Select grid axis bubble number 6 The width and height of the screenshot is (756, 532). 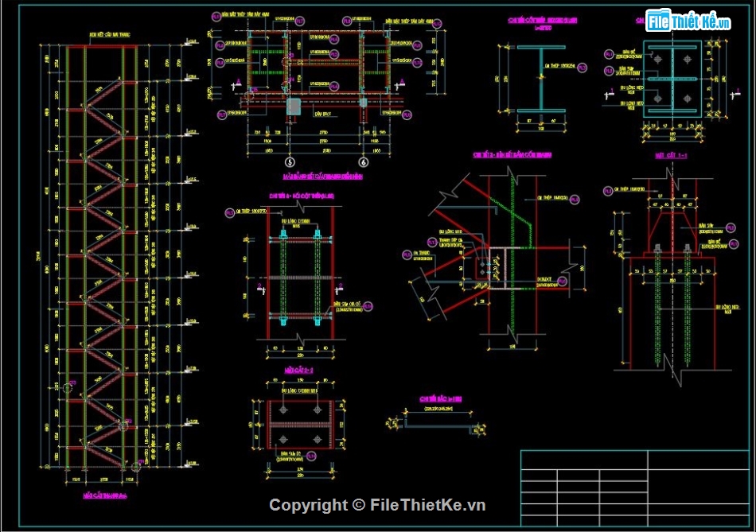click(x=364, y=162)
